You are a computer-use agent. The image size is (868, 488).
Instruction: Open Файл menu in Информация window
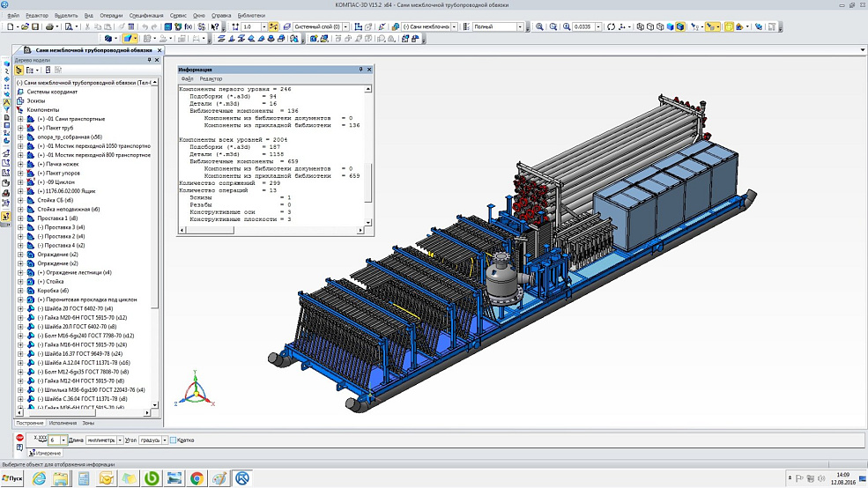point(187,78)
